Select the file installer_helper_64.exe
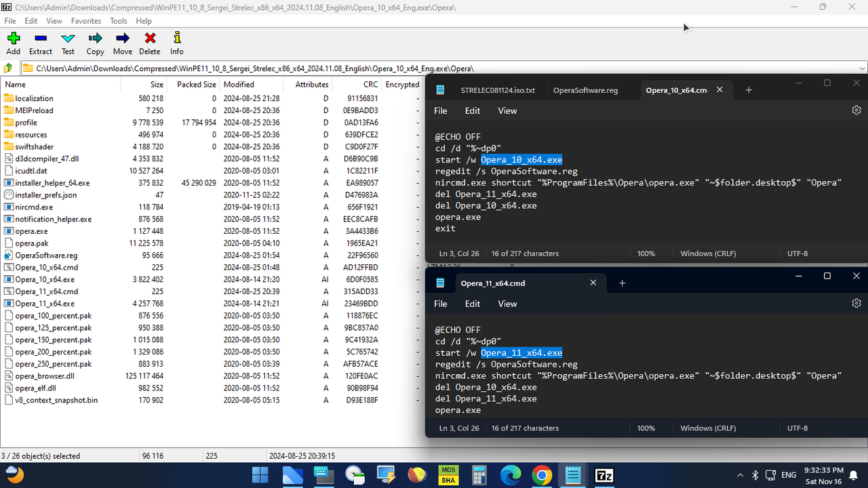 click(x=52, y=183)
